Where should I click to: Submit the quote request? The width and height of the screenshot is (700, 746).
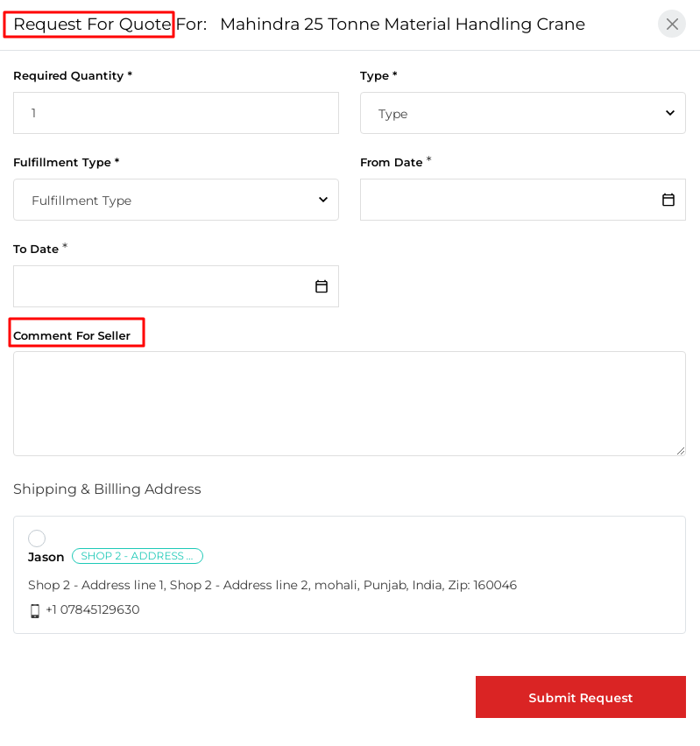580,697
